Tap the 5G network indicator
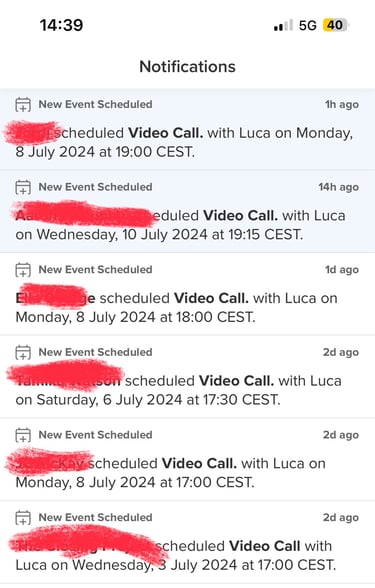Image resolution: width=375 pixels, height=588 pixels. 308,25
